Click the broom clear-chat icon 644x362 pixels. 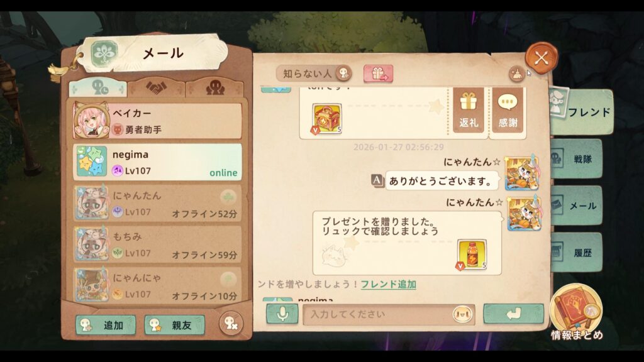517,74
